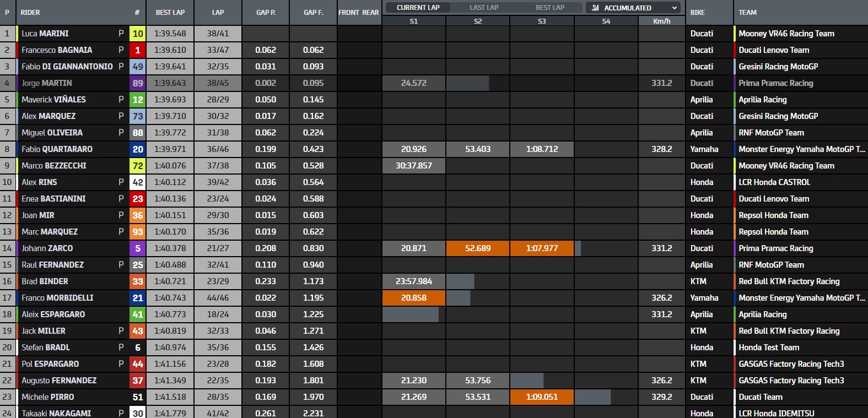Click the Km/h column header
The image size is (868, 418).
coord(661,21)
